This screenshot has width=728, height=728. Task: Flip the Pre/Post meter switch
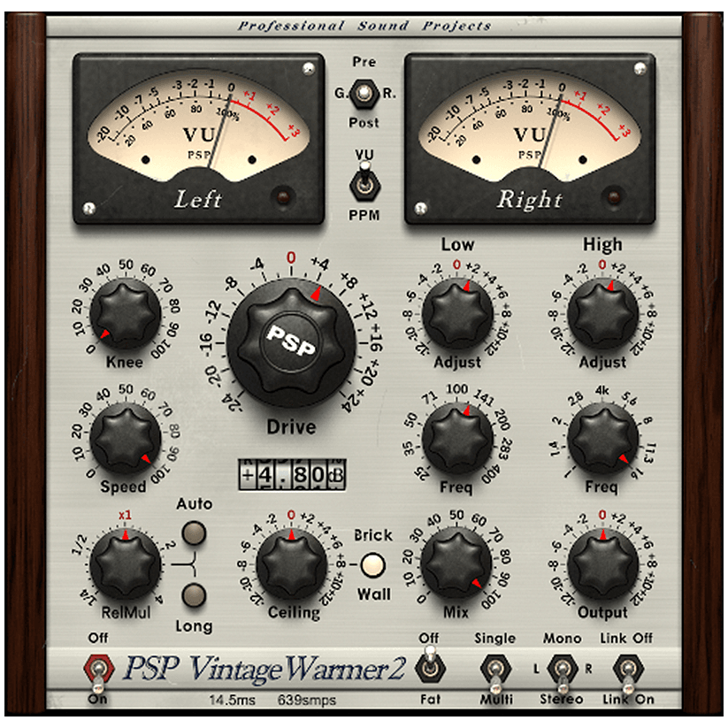tap(364, 93)
